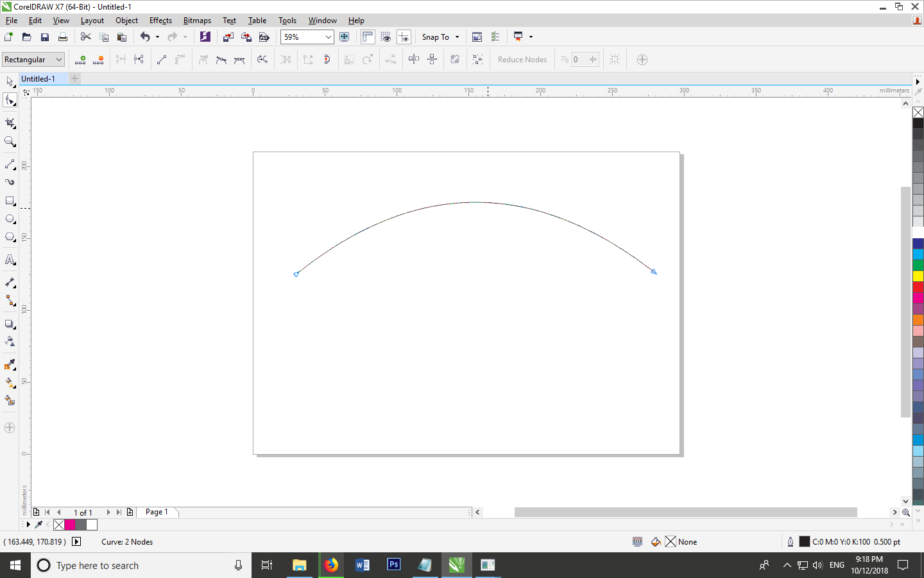The image size is (924, 578).
Task: Toggle Show Rulers button
Action: pyautogui.click(x=368, y=37)
